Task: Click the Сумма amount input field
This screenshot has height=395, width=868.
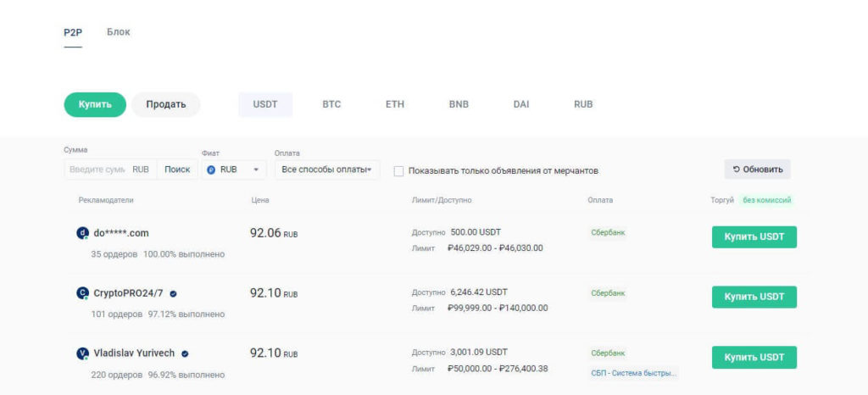Action: (97, 170)
